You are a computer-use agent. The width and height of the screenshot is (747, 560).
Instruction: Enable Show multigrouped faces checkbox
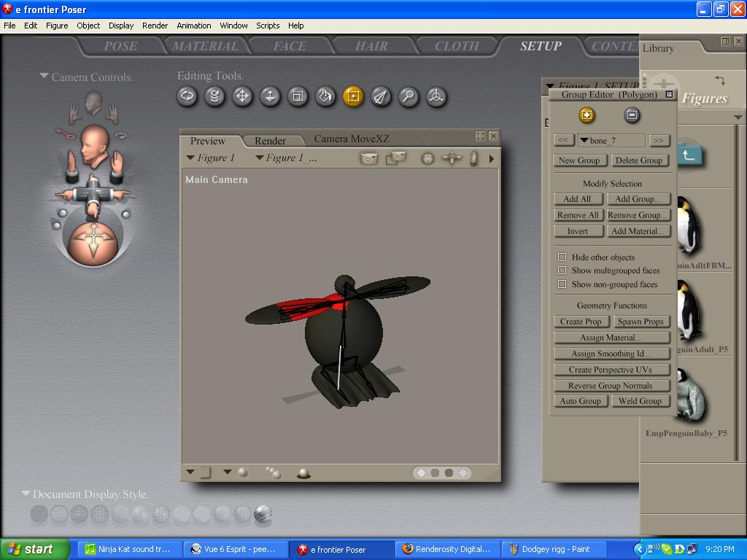point(562,271)
